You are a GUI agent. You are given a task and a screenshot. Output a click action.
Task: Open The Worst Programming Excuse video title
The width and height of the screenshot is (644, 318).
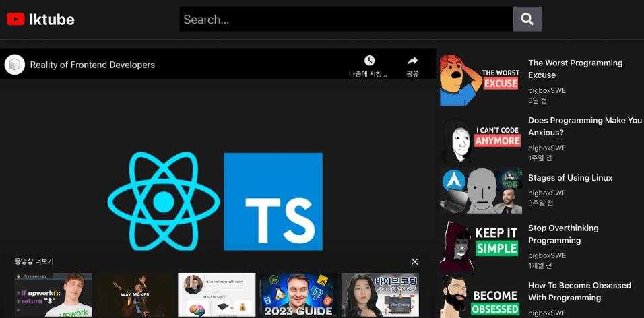pos(575,69)
